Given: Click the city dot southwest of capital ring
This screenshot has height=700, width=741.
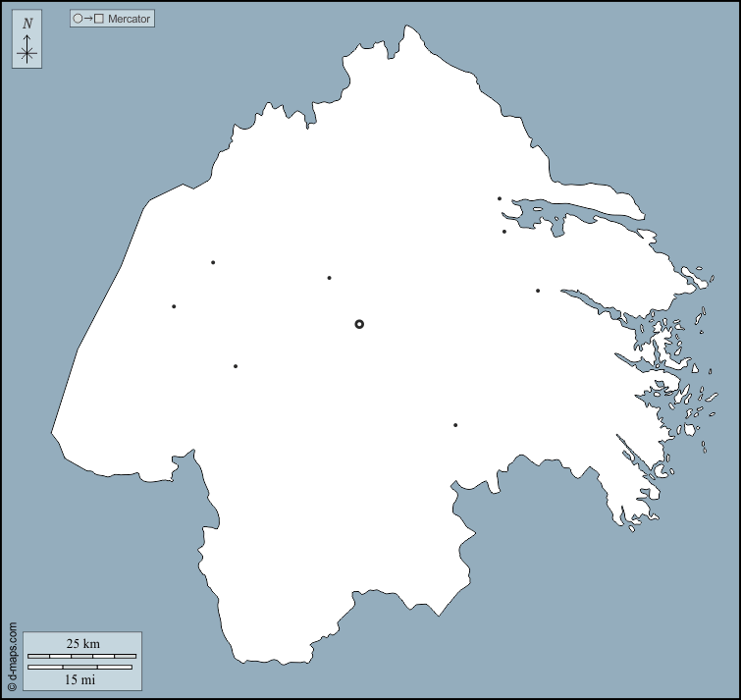Looking at the screenshot, I should (x=236, y=366).
